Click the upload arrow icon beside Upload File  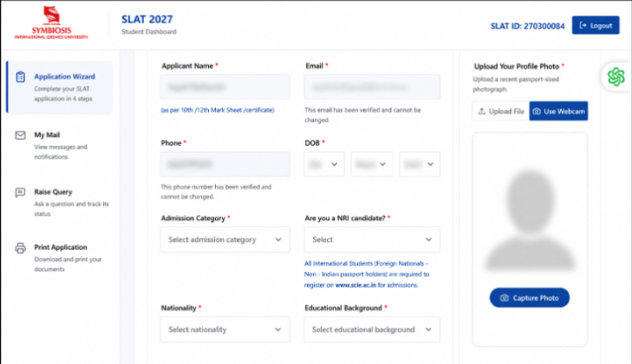(x=482, y=111)
